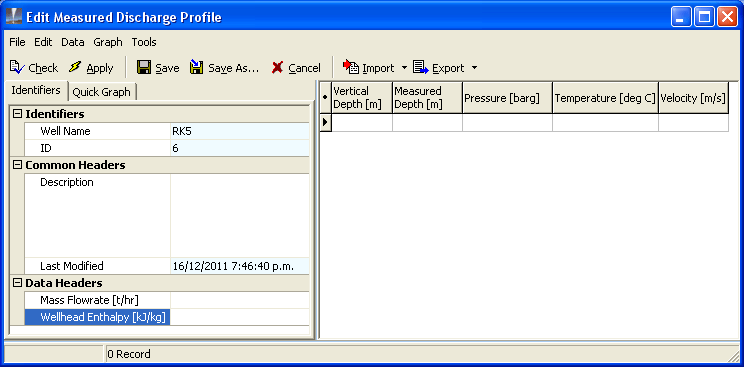Click the Measured Depth [m] column header

tap(427, 97)
